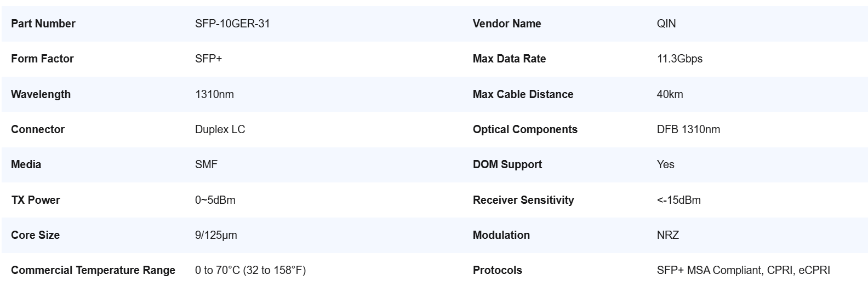Select the DOM Support Yes value
Viewport: 868px width, 286px height.
pyautogui.click(x=666, y=164)
